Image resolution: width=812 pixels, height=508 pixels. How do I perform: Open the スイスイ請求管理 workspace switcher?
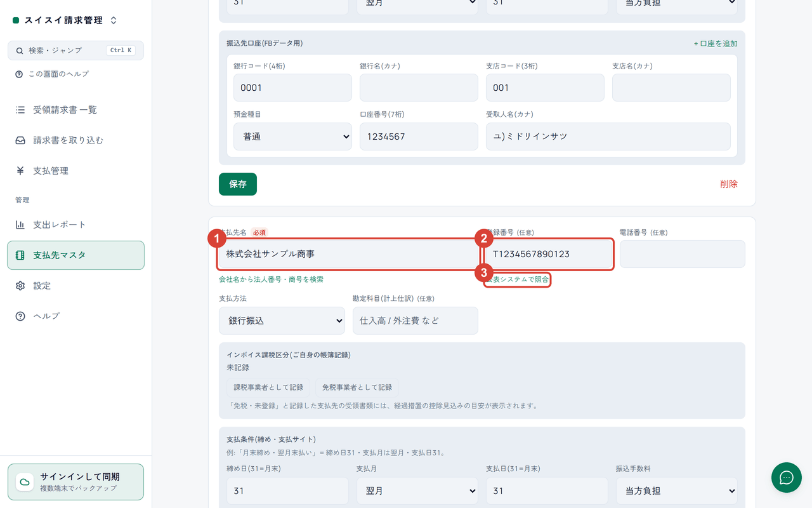pos(65,20)
